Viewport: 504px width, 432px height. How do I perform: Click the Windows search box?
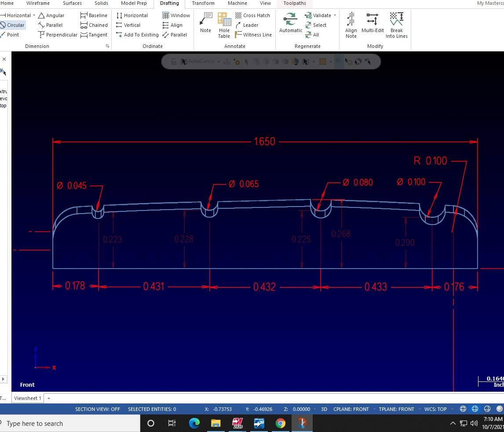click(x=70, y=423)
